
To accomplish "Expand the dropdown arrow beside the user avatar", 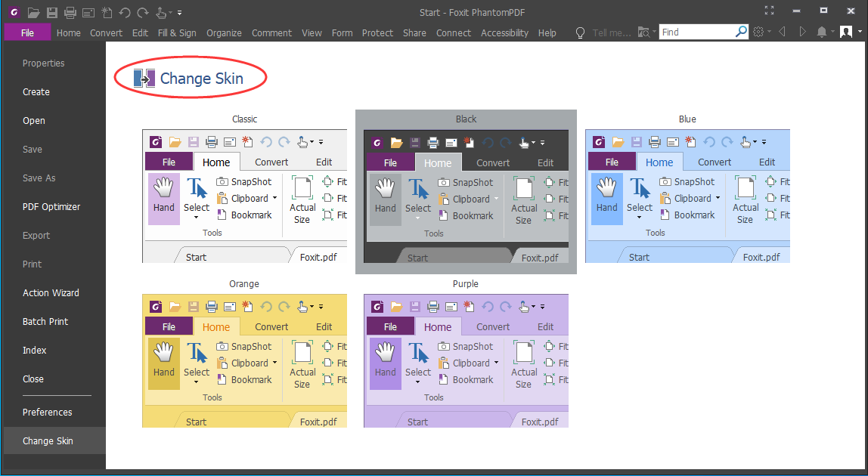I will coord(860,32).
